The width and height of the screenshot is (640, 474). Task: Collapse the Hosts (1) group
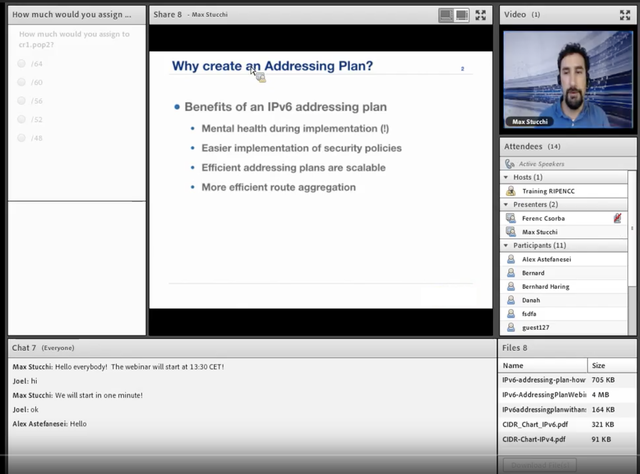[506, 177]
